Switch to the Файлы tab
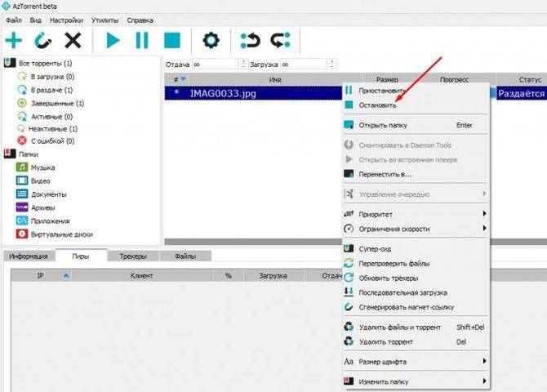Screen dimensions: 547x392 tap(185, 256)
